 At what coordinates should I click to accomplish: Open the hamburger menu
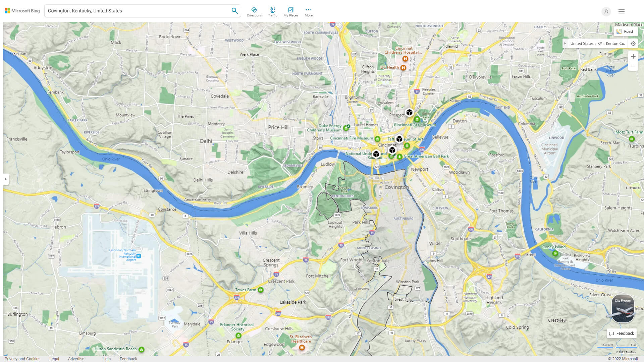click(621, 11)
